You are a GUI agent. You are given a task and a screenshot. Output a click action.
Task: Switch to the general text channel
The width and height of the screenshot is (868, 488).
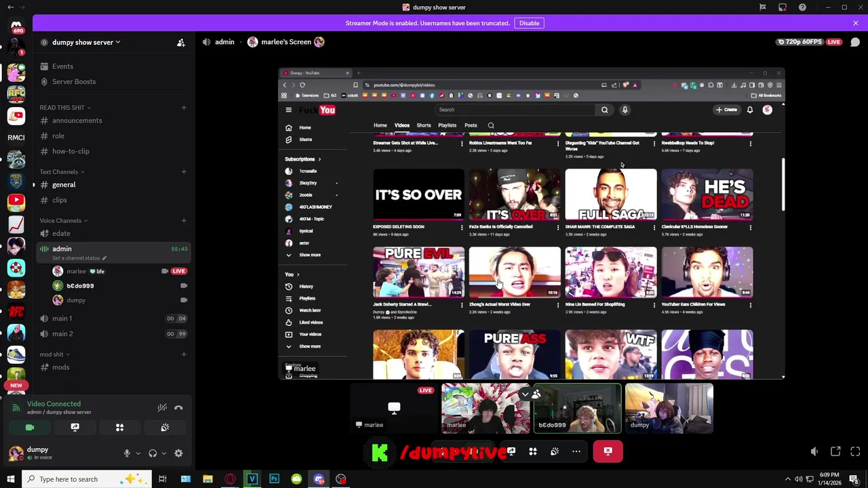point(64,184)
